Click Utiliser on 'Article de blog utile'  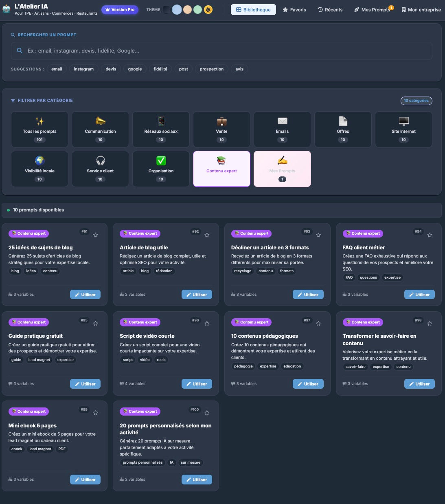click(x=197, y=295)
